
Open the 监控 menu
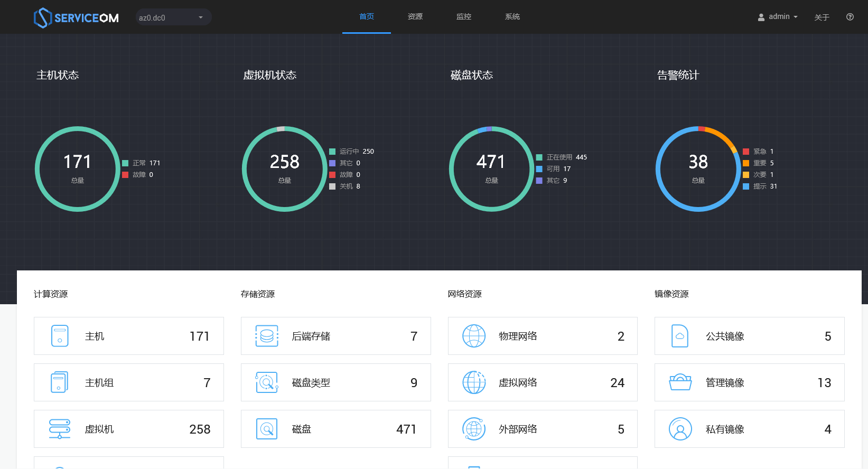pyautogui.click(x=464, y=17)
